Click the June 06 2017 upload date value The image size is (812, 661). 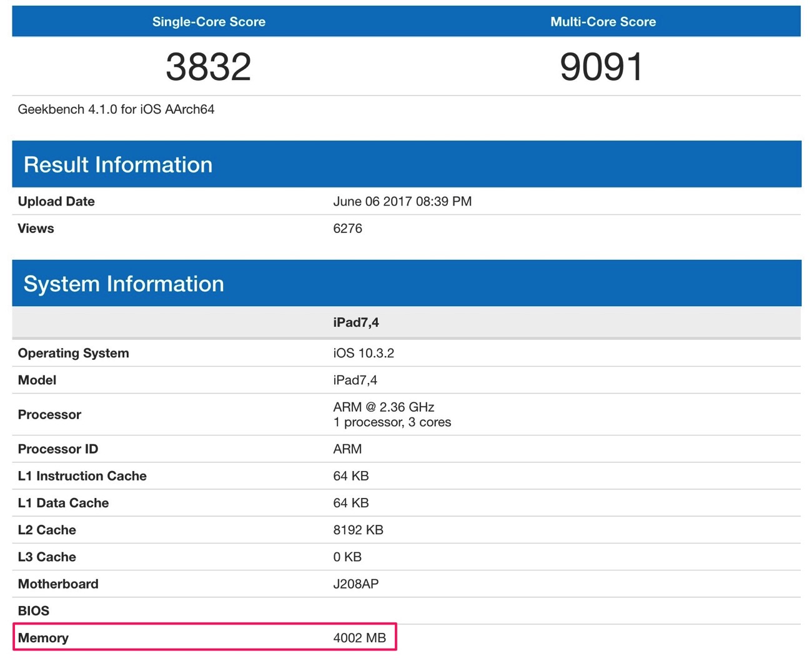click(x=402, y=201)
